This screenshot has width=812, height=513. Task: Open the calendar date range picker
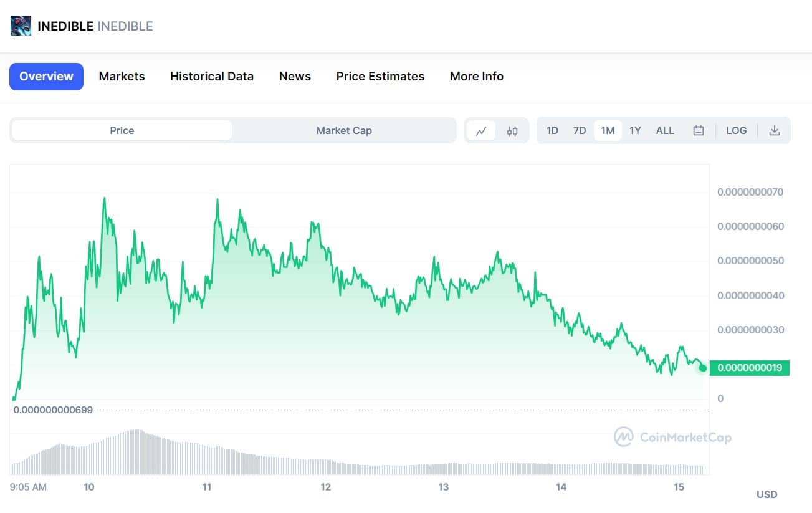[x=699, y=131]
